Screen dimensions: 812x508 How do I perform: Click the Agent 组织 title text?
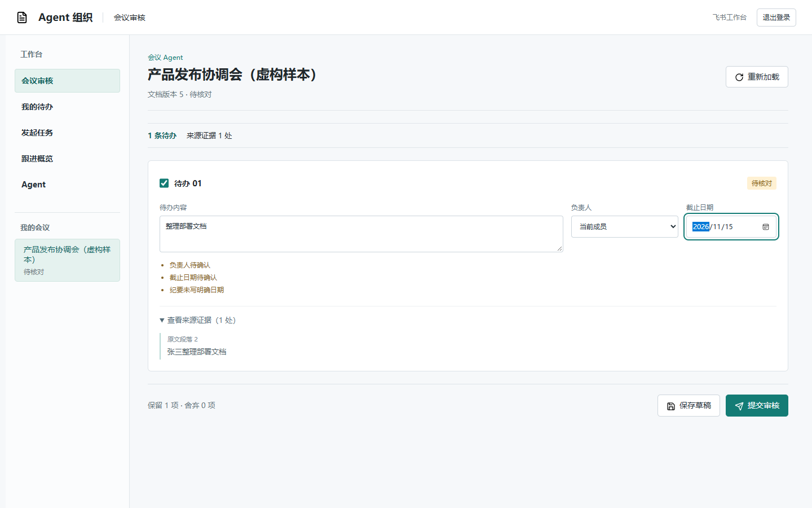(65, 17)
